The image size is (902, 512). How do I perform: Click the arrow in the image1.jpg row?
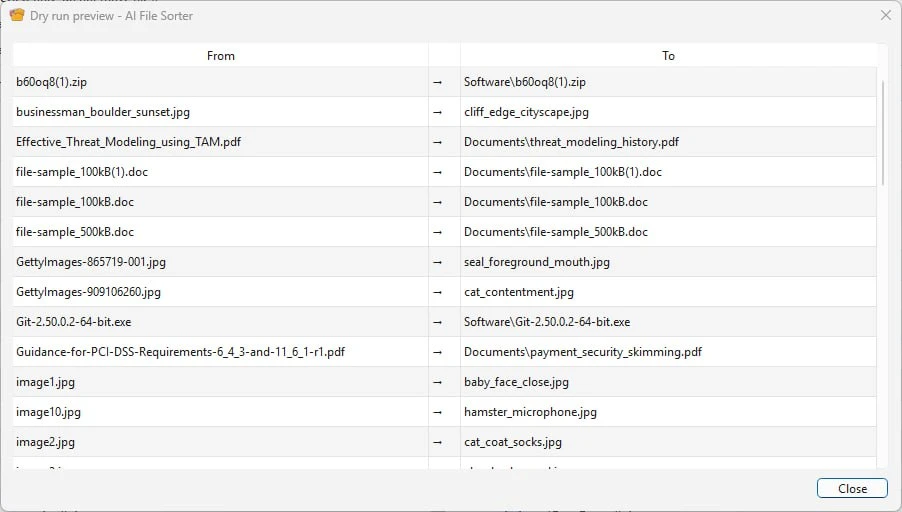click(437, 382)
